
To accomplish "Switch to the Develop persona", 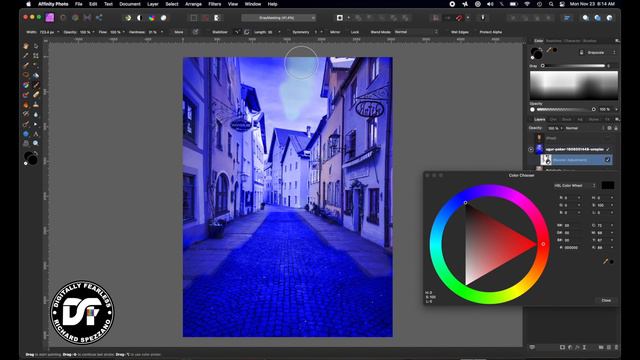I will pos(75,18).
